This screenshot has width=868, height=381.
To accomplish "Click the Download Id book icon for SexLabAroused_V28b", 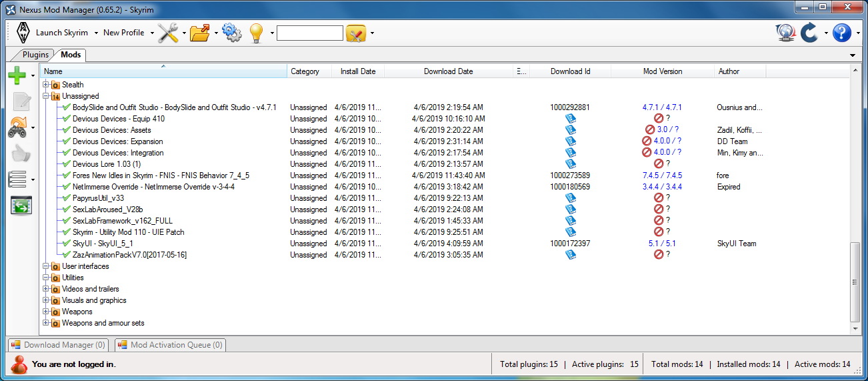I will [x=570, y=210].
